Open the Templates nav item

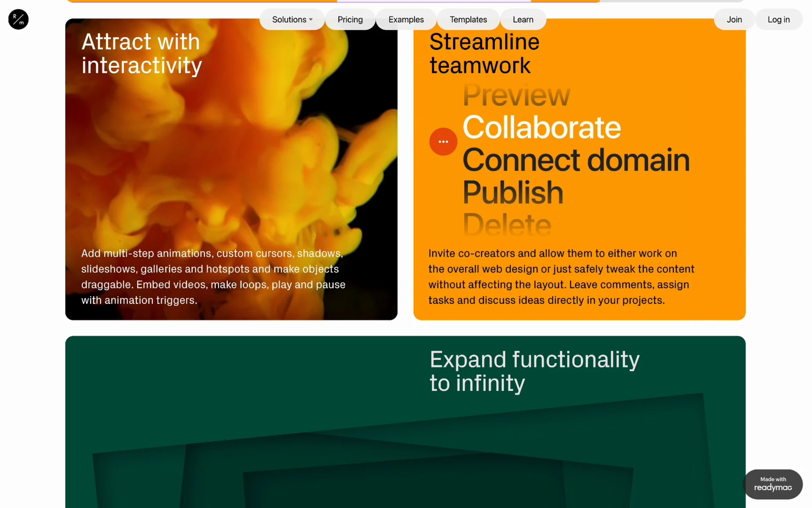468,19
